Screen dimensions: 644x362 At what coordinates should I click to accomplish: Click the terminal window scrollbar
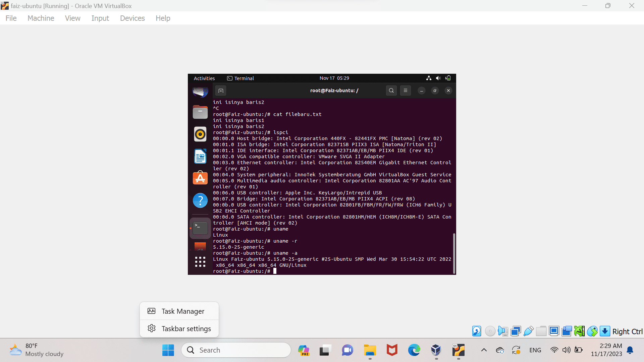454,253
